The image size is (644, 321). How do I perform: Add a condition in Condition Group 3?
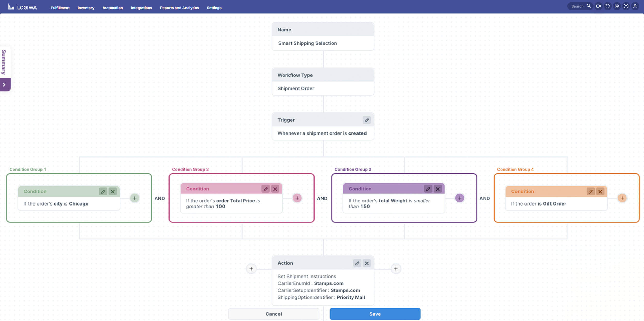[x=460, y=198]
